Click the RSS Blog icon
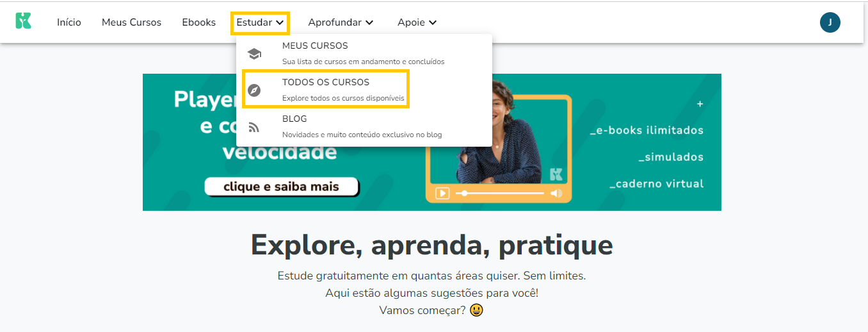The width and height of the screenshot is (868, 332). (254, 127)
